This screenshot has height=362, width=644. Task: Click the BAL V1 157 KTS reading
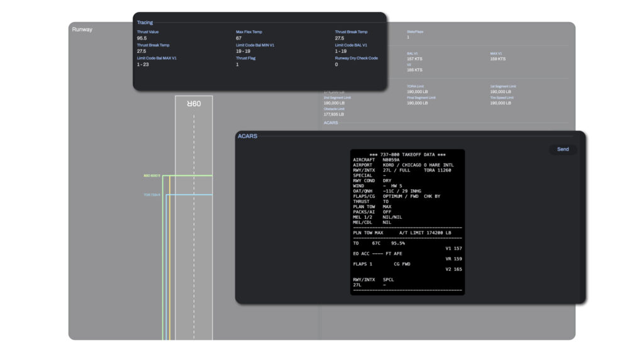coord(414,59)
